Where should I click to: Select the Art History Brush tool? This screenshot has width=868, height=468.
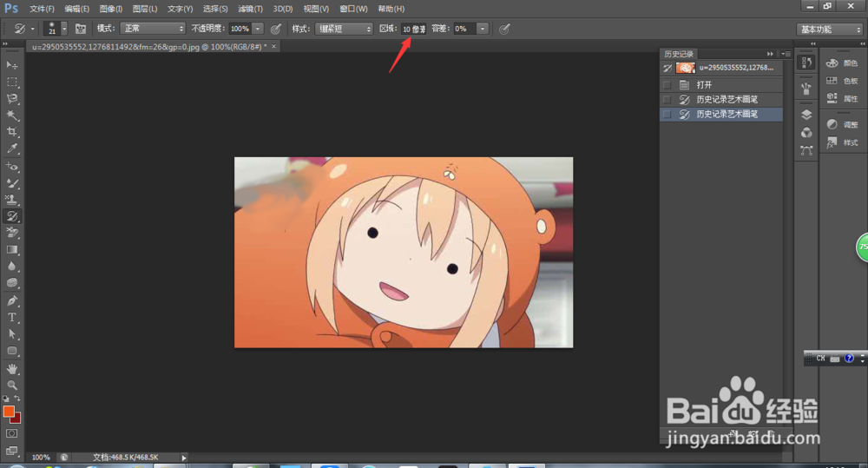tap(11, 216)
